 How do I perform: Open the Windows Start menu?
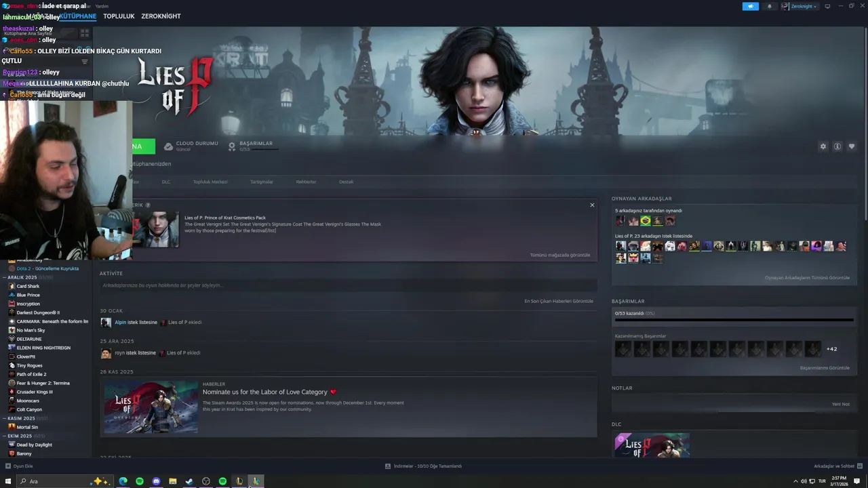click(x=7, y=481)
